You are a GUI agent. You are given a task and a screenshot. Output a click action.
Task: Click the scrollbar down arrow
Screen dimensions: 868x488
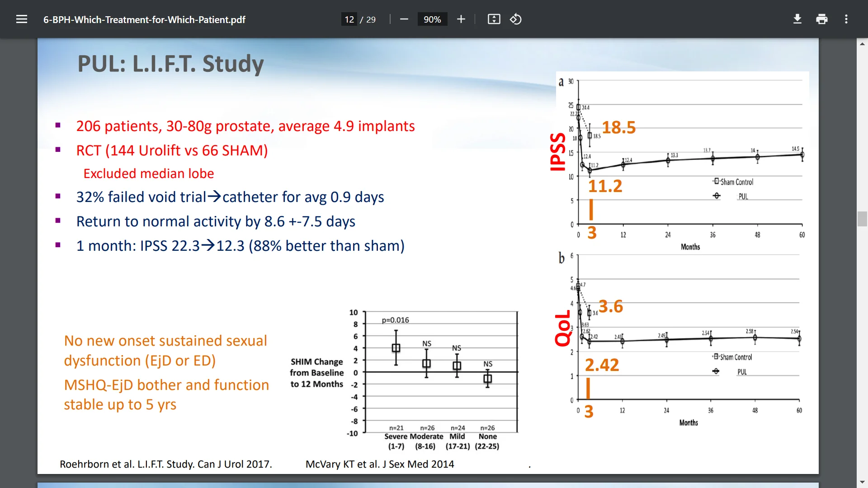862,482
